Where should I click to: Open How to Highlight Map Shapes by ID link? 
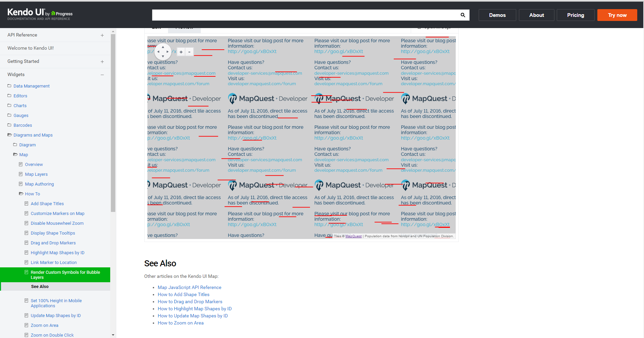[195, 309]
